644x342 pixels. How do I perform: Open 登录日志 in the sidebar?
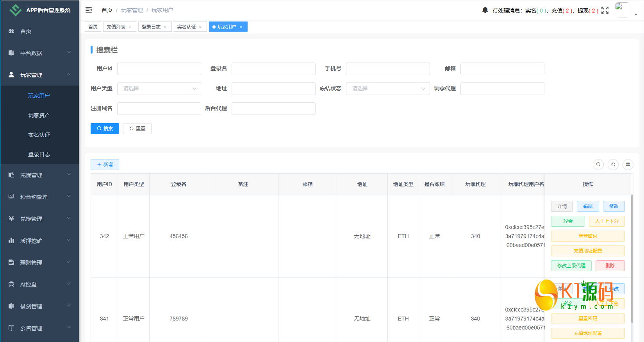[x=39, y=154]
